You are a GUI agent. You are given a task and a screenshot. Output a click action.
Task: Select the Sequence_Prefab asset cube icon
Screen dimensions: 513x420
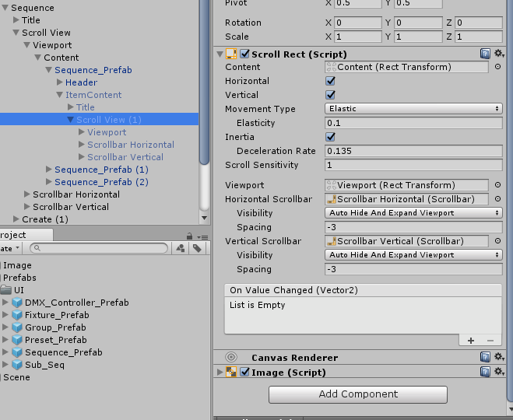click(x=17, y=352)
